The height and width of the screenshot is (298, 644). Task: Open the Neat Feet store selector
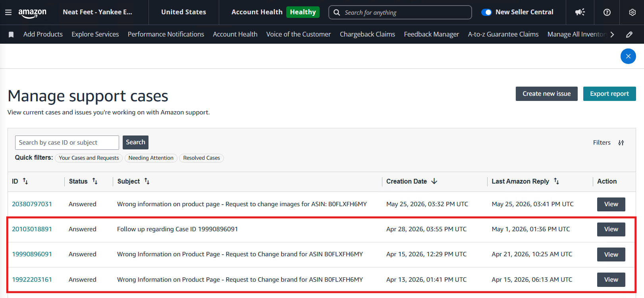coord(97,12)
